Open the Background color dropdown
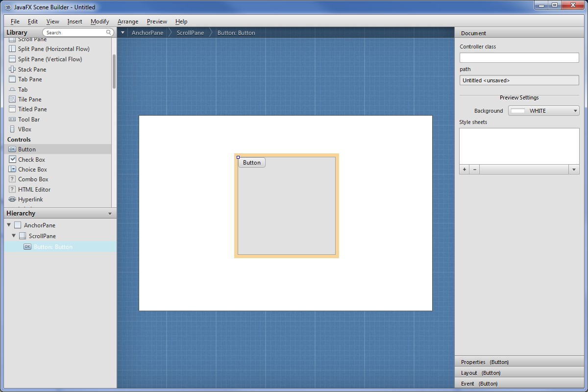The width and height of the screenshot is (588, 392). click(x=543, y=111)
